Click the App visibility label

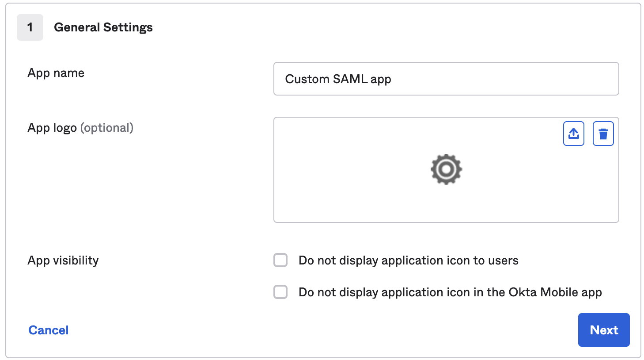click(63, 260)
